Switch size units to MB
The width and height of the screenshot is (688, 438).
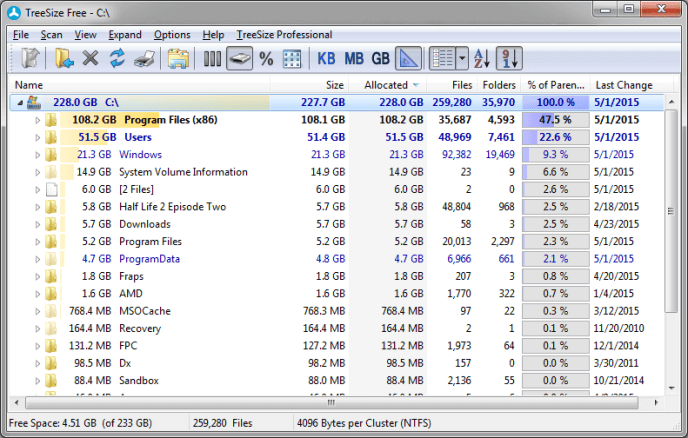coord(354,59)
